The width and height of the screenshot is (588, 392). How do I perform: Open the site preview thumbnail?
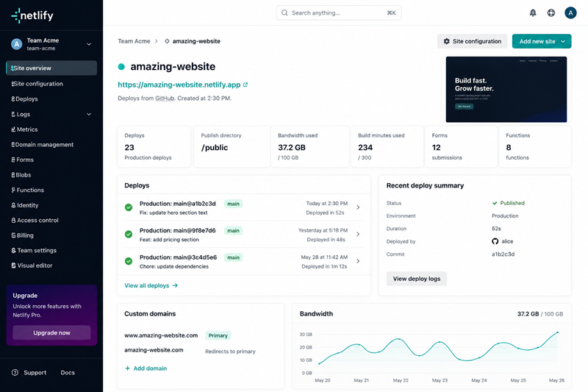(506, 89)
